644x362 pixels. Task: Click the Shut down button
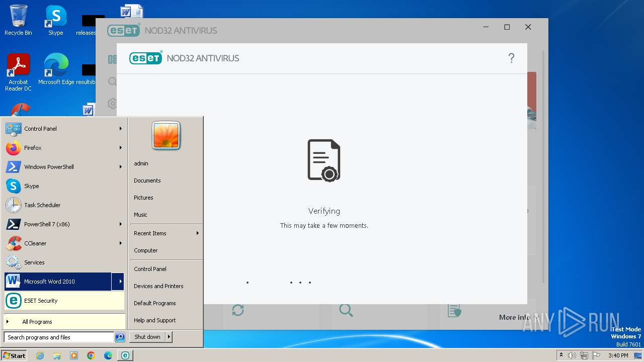147,337
